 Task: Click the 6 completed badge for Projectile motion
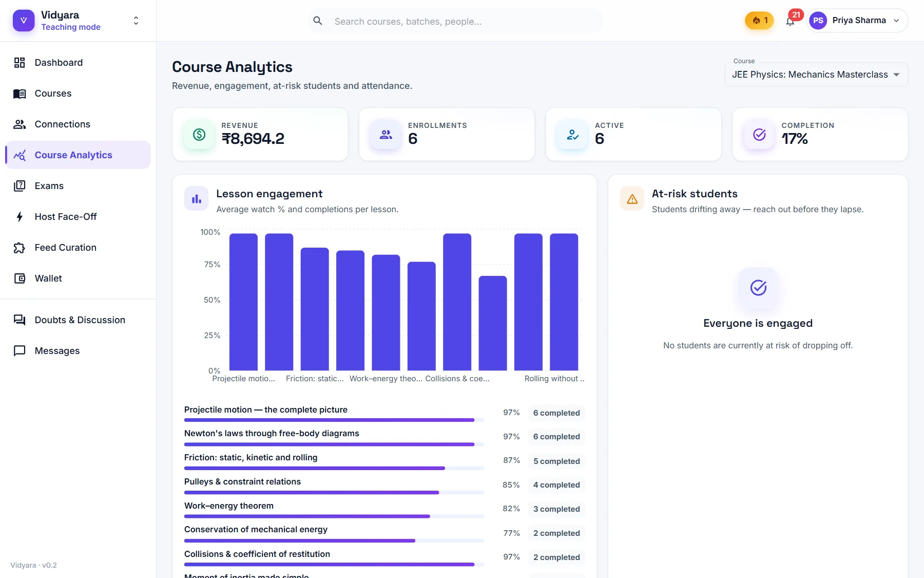[556, 413]
